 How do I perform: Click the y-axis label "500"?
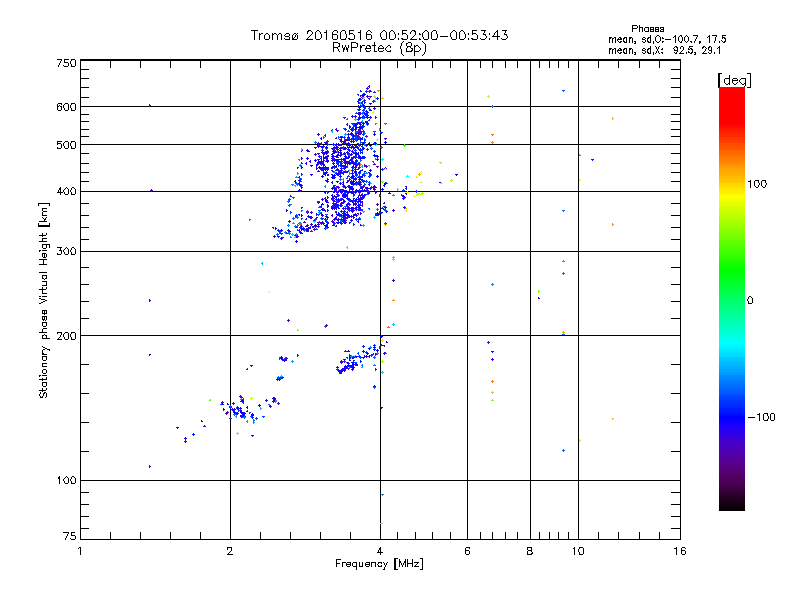(66, 145)
